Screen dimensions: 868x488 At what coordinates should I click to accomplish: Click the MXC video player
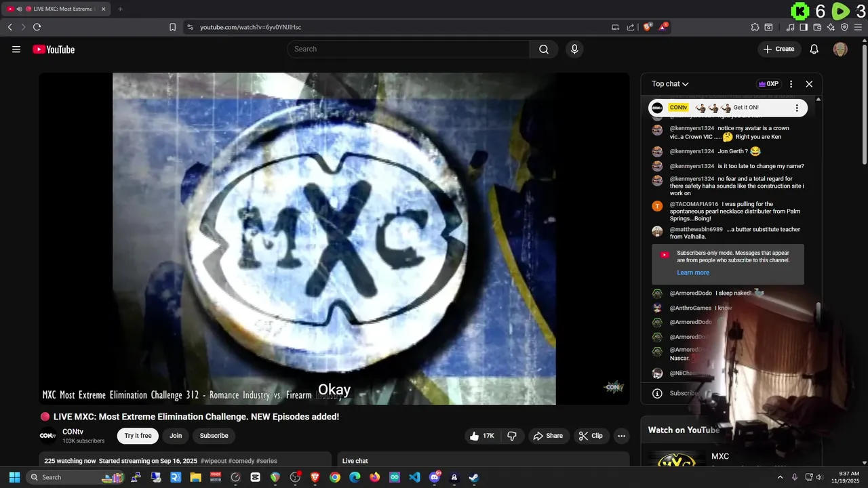coord(334,239)
